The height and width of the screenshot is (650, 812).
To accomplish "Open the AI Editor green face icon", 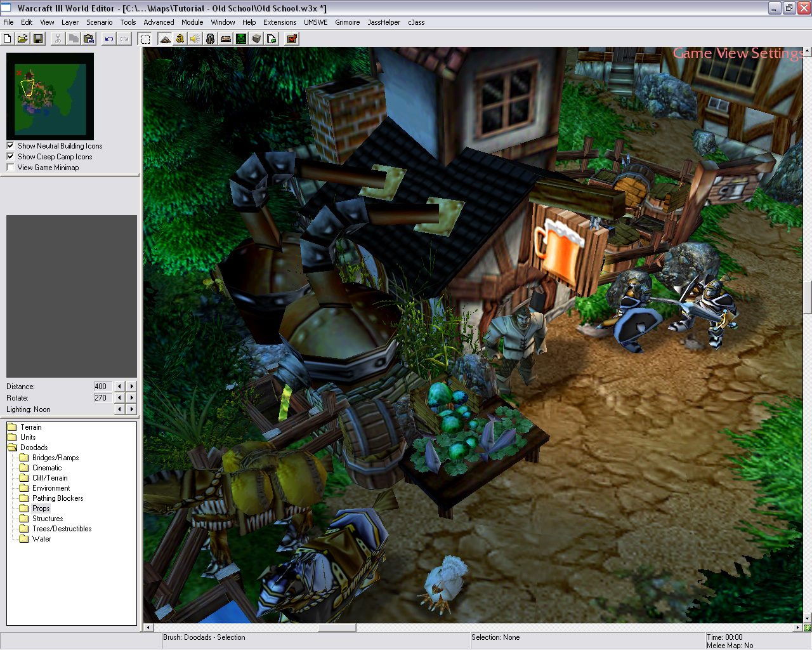I will (x=241, y=39).
